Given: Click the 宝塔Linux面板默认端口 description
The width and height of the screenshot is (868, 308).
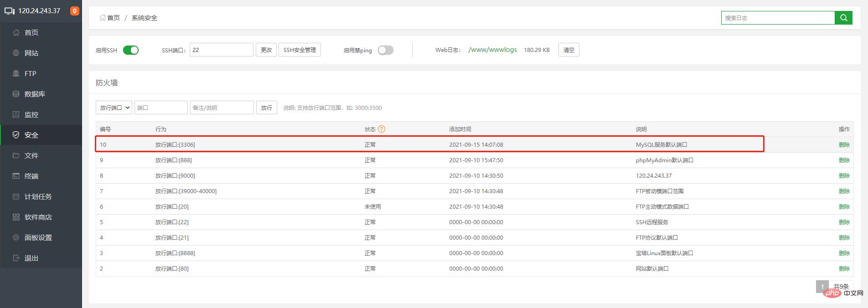Looking at the screenshot, I should 664,253.
